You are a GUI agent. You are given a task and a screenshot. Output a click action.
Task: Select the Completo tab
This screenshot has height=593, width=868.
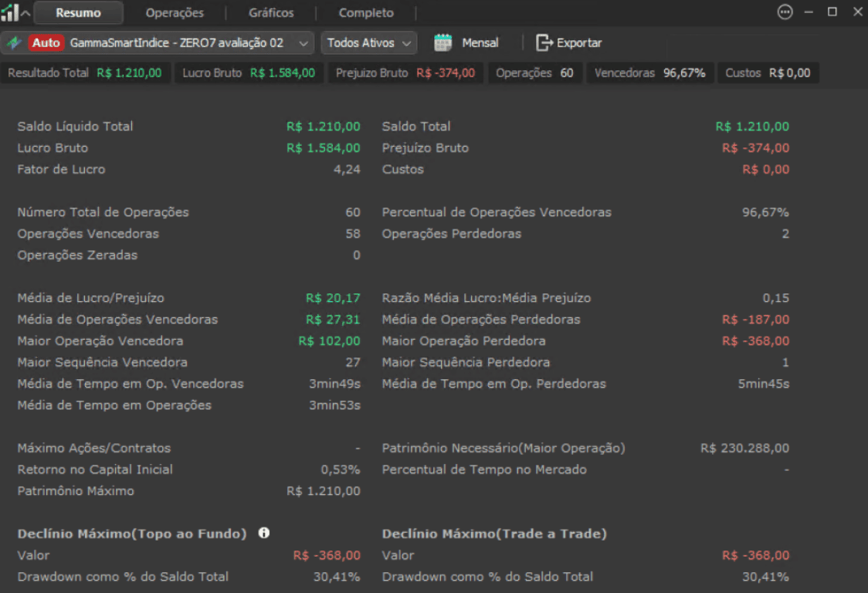366,12
